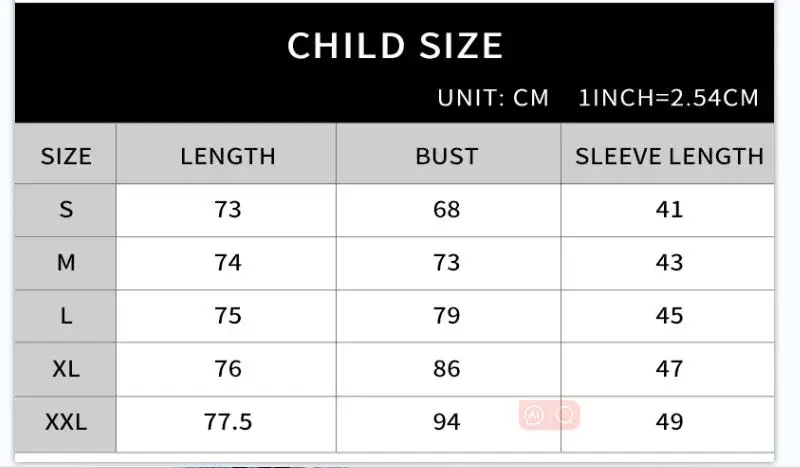Click the S size row label
The height and width of the screenshot is (468, 800).
66,210
